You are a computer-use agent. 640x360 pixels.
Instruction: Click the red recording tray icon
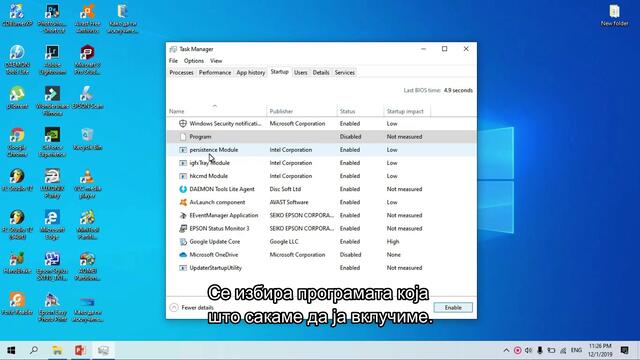tap(518, 350)
